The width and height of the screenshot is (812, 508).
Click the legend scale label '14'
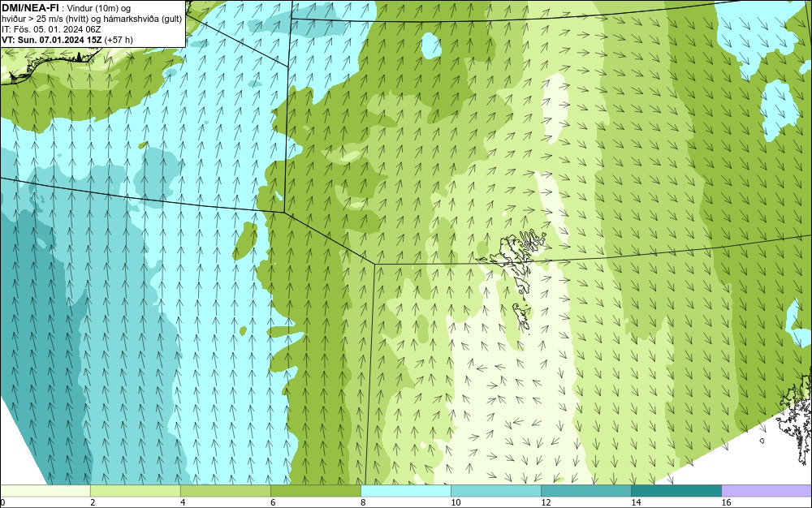tap(636, 502)
